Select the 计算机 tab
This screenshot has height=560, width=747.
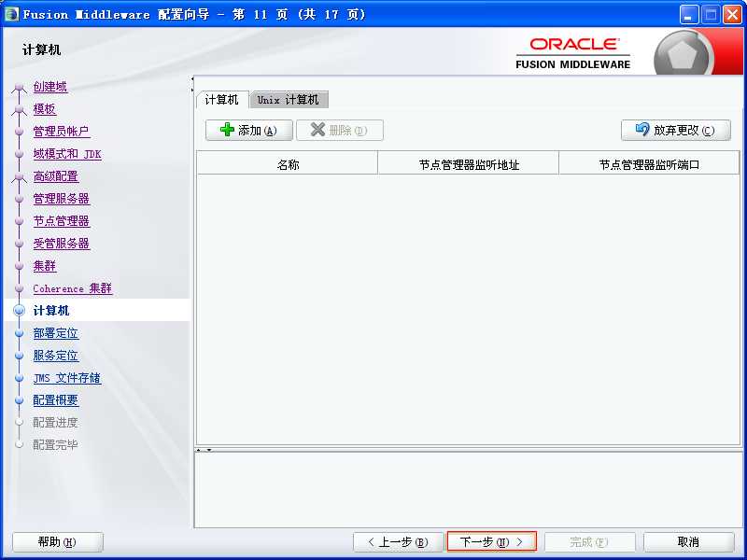pos(222,100)
